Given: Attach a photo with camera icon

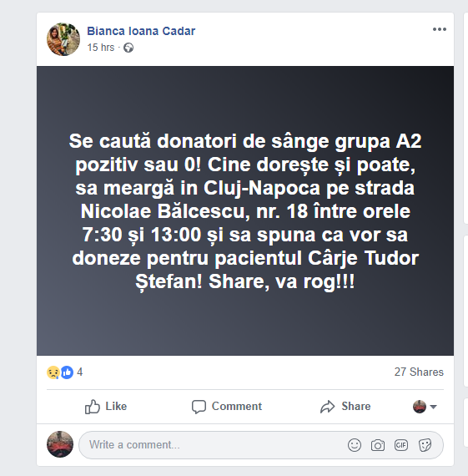Looking at the screenshot, I should click(x=378, y=445).
